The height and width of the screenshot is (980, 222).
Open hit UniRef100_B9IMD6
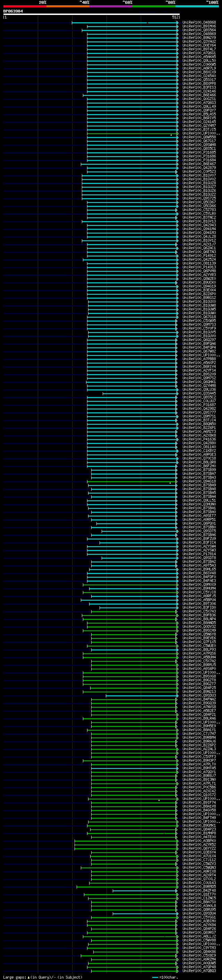199,26
